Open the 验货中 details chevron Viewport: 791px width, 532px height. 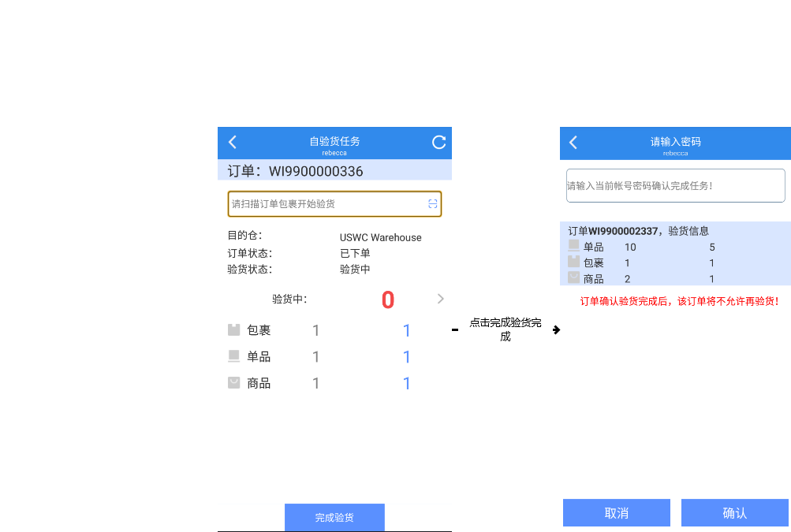click(x=440, y=299)
